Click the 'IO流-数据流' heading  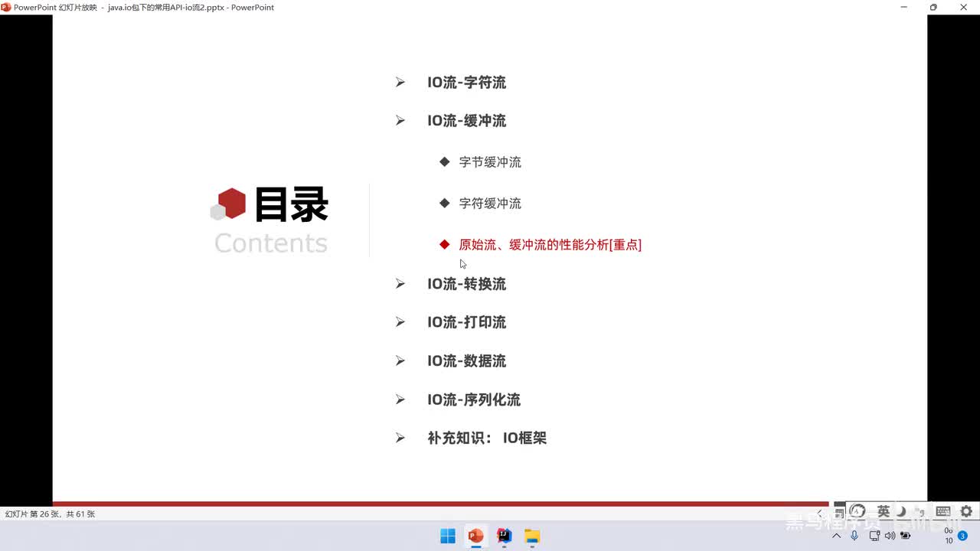pyautogui.click(x=466, y=361)
